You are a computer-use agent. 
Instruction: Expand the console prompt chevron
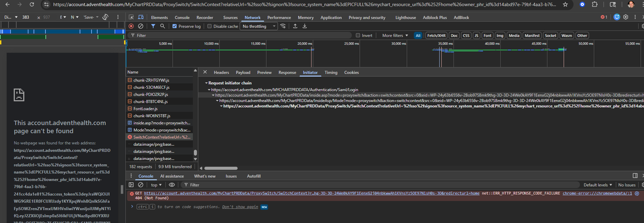[x=132, y=206]
